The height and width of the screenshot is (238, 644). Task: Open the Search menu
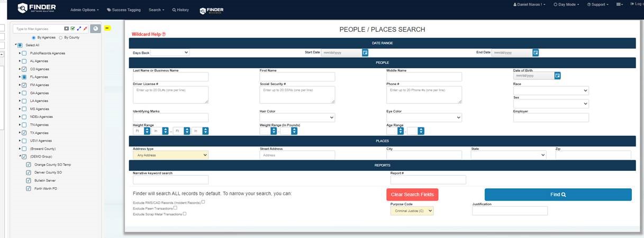(x=156, y=10)
